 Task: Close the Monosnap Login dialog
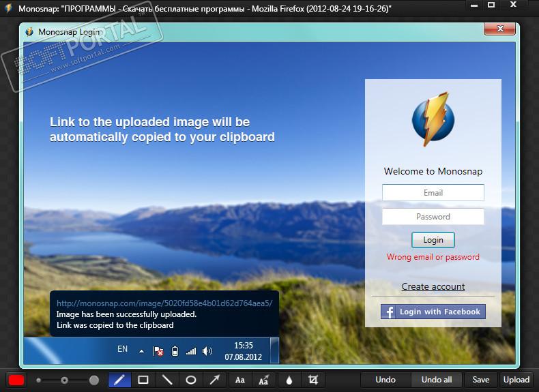coord(500,29)
